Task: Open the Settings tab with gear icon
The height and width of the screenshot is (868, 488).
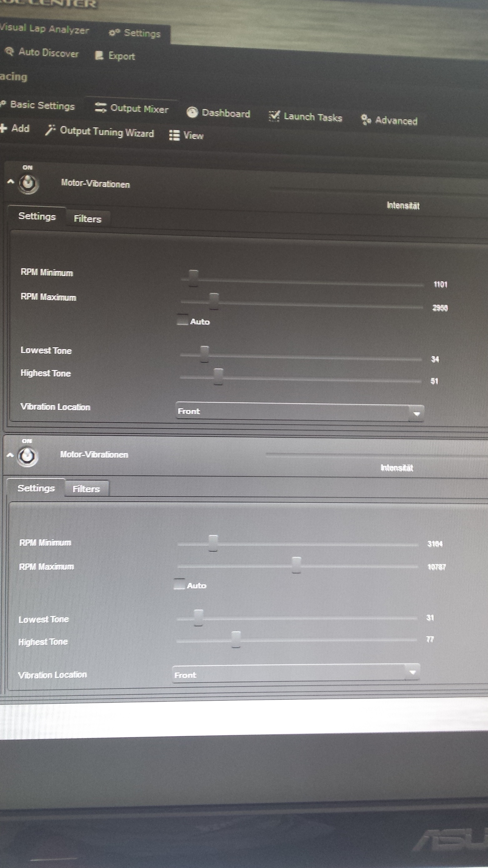Action: click(x=135, y=33)
